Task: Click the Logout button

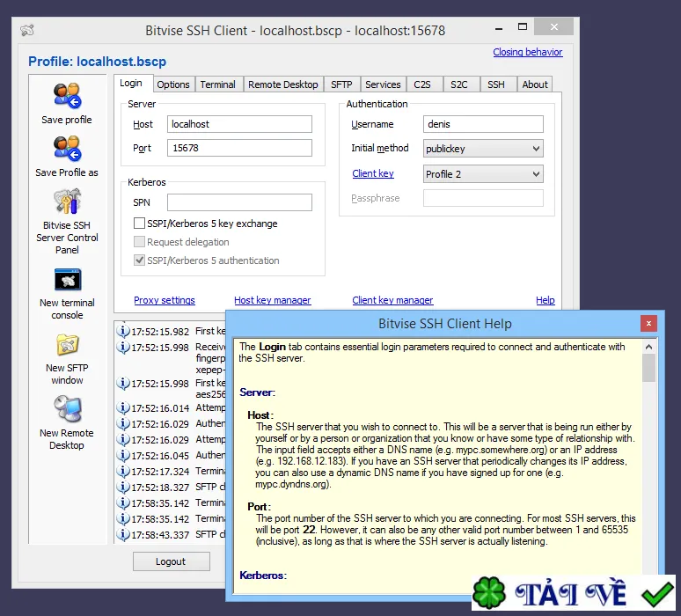Action: click(171, 561)
